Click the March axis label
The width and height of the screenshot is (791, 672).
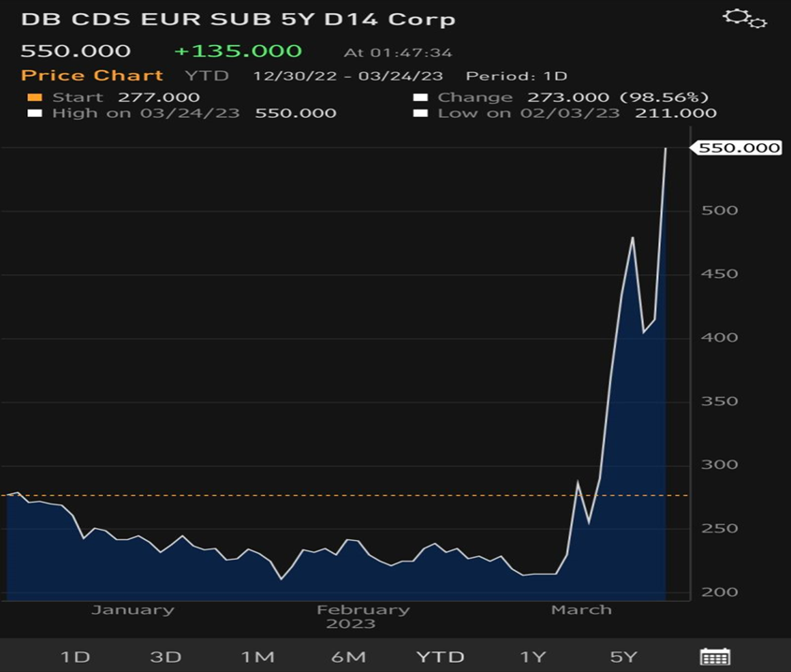[581, 610]
